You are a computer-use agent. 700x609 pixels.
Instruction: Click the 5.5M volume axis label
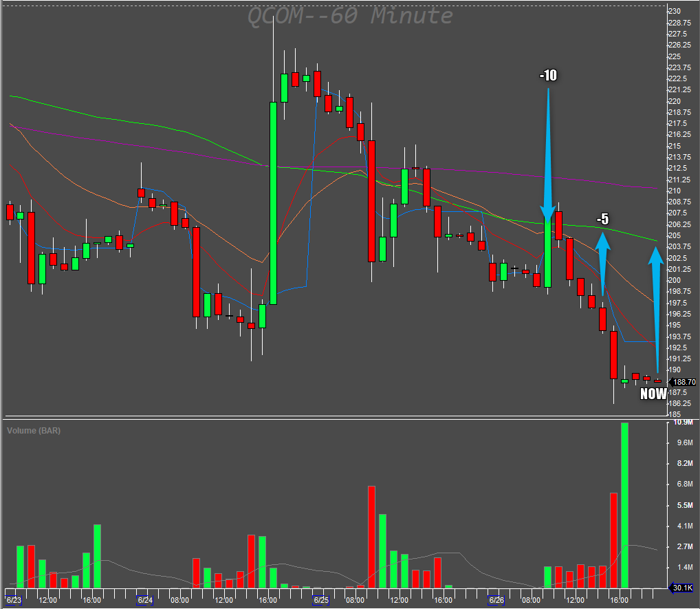pos(686,505)
